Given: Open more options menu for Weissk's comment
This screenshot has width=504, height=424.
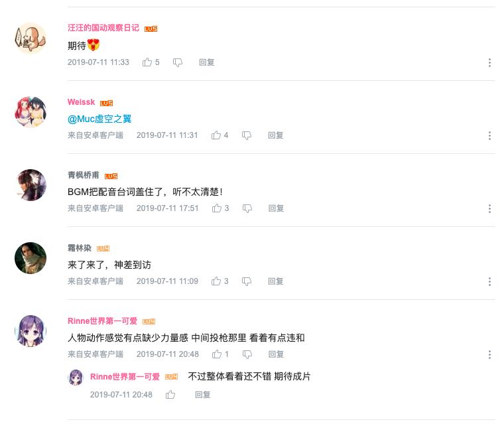Looking at the screenshot, I should click(489, 135).
